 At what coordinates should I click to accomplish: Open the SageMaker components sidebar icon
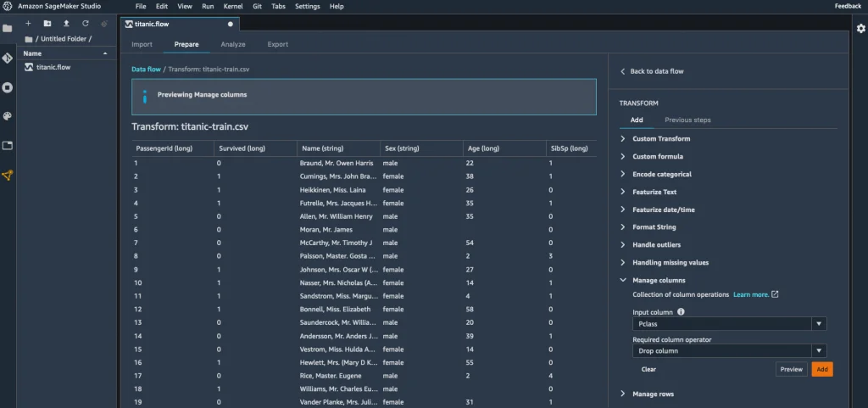[7, 176]
